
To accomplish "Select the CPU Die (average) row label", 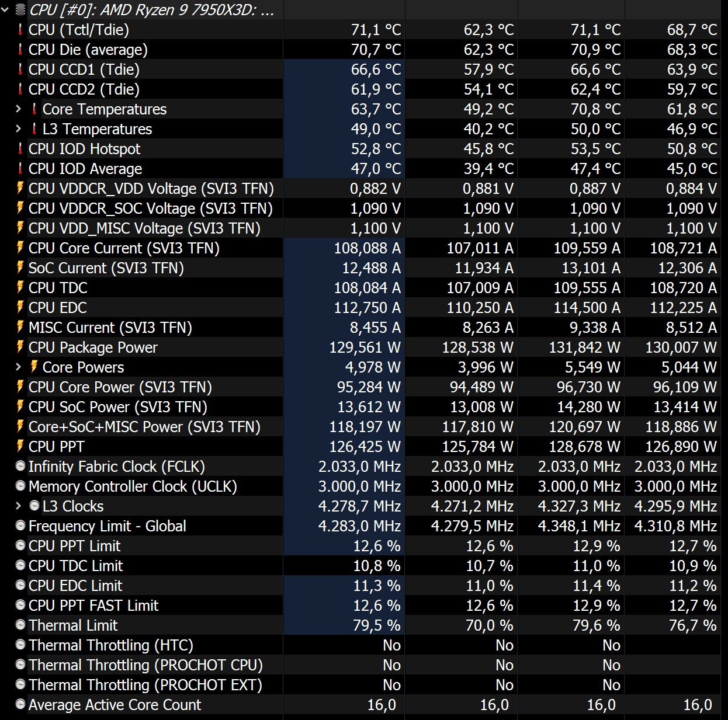I will [x=88, y=50].
